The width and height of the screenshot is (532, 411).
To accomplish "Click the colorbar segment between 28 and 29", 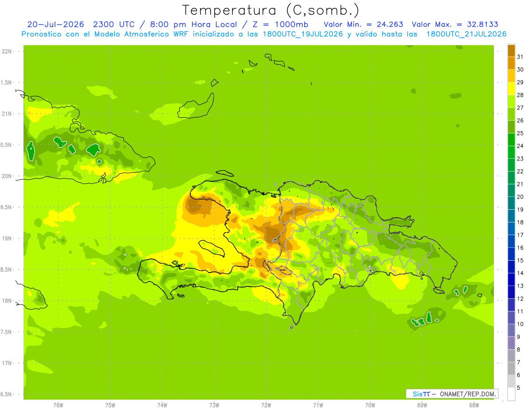I will 511,89.
